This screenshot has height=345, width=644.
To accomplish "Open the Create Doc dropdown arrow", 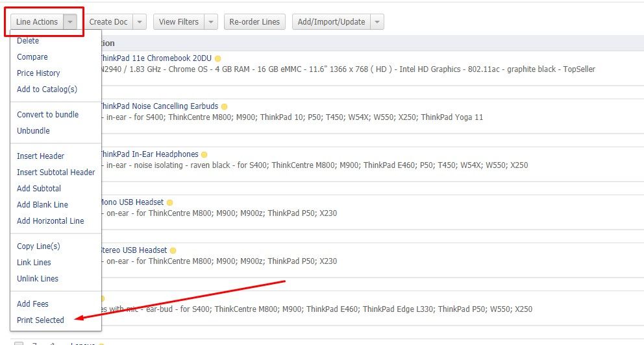I will click(x=140, y=22).
